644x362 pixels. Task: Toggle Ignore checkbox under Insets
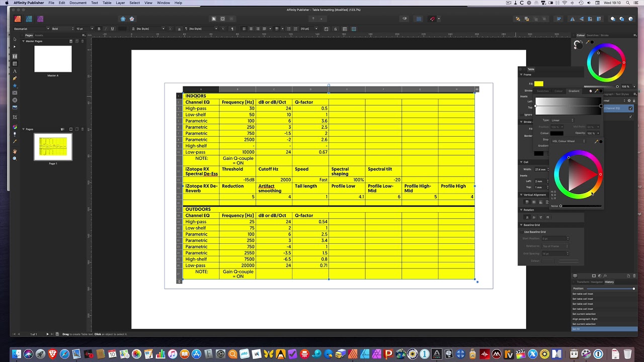(522, 115)
